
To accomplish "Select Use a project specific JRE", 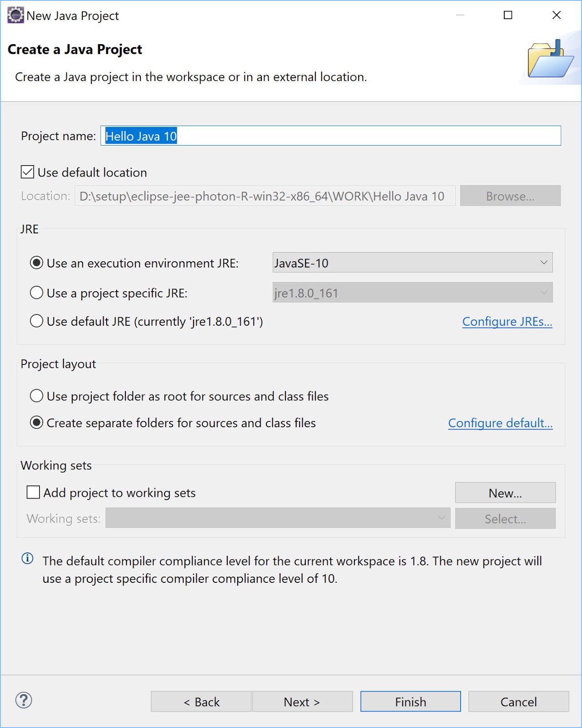I will [x=36, y=293].
